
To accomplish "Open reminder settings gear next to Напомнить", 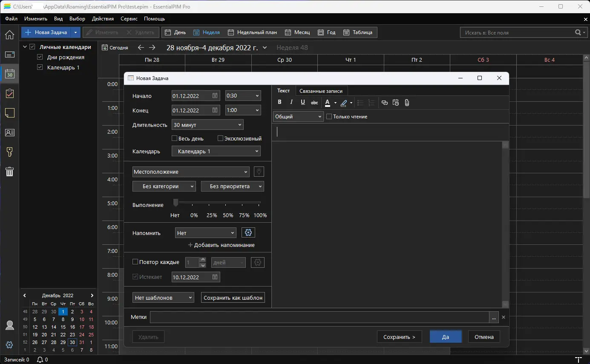I will 248,232.
